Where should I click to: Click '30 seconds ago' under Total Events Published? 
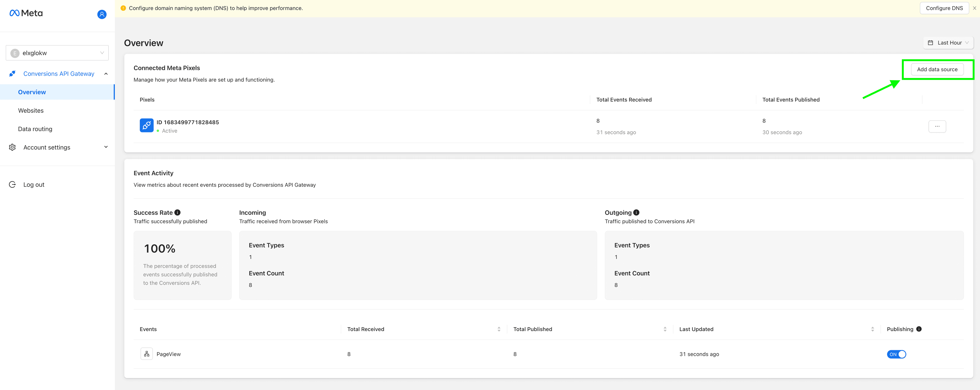tap(782, 133)
